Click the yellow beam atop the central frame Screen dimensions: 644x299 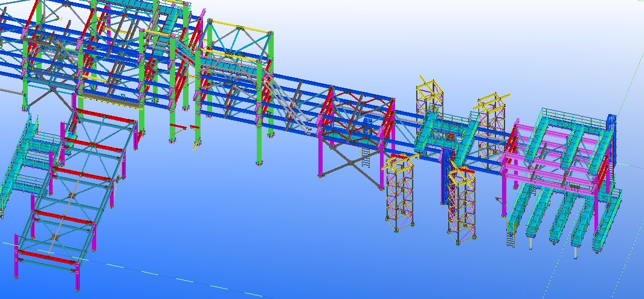pyautogui.click(x=240, y=28)
